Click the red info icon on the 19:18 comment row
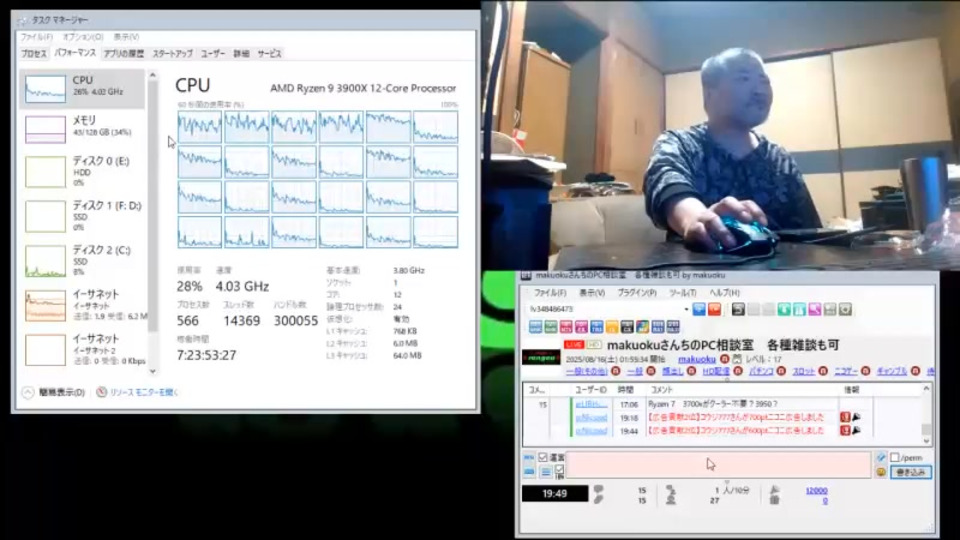The image size is (960, 540). tap(845, 417)
